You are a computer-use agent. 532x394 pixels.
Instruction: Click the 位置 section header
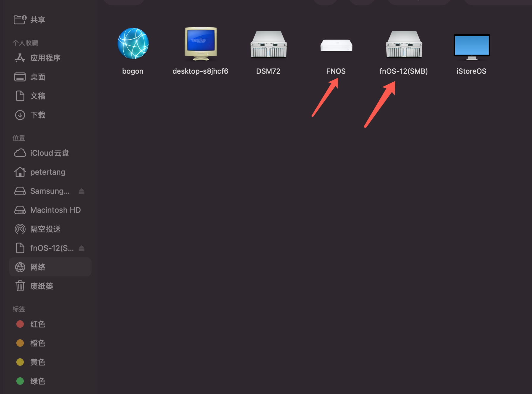click(19, 138)
